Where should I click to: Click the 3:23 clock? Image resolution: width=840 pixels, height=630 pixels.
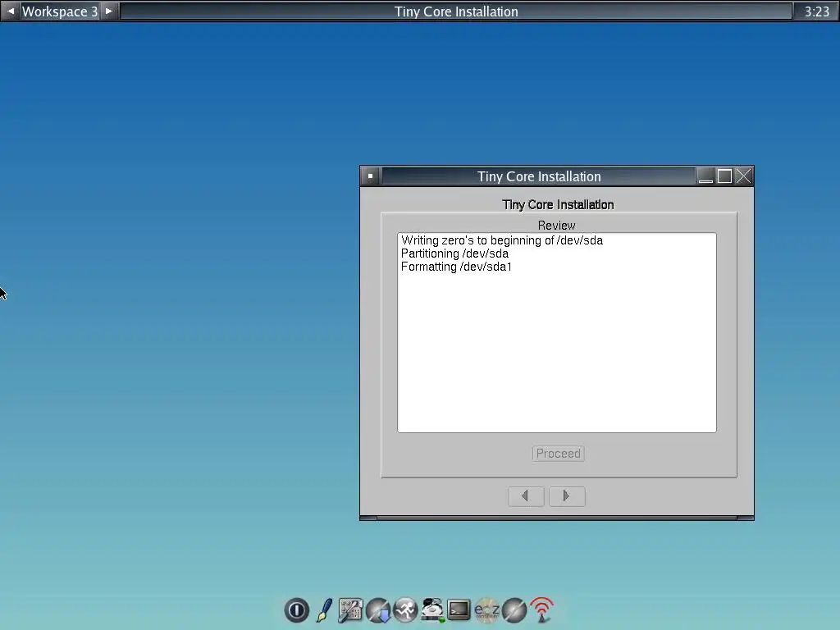[x=816, y=11]
